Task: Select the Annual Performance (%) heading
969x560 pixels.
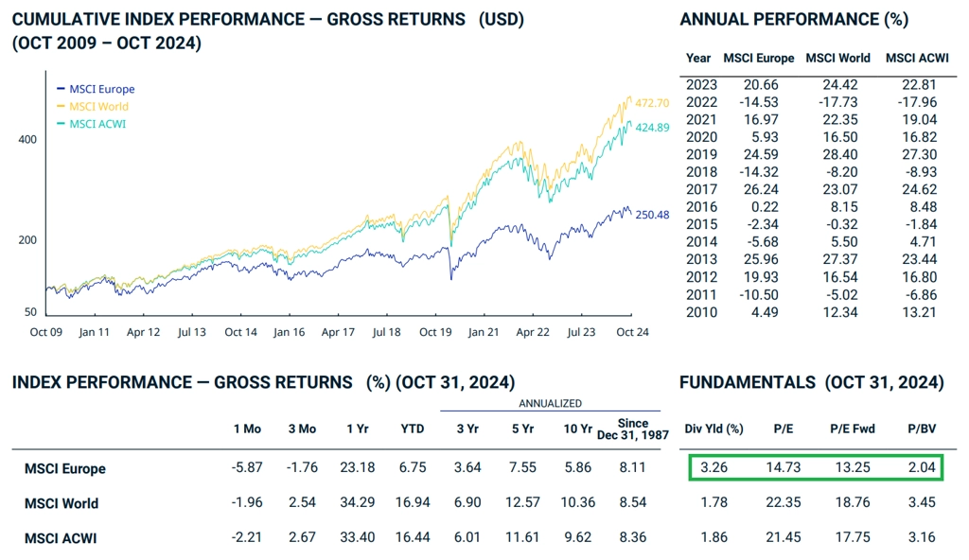Action: click(x=794, y=19)
